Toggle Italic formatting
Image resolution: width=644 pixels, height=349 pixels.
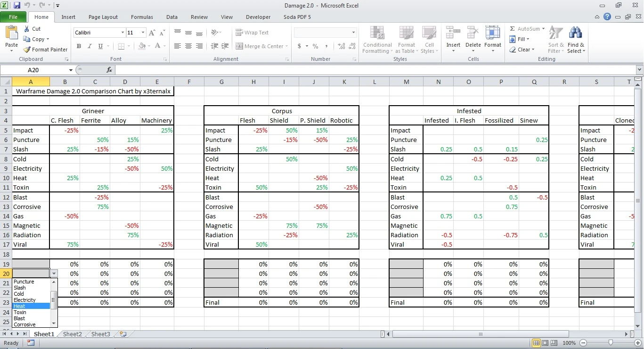[90, 46]
